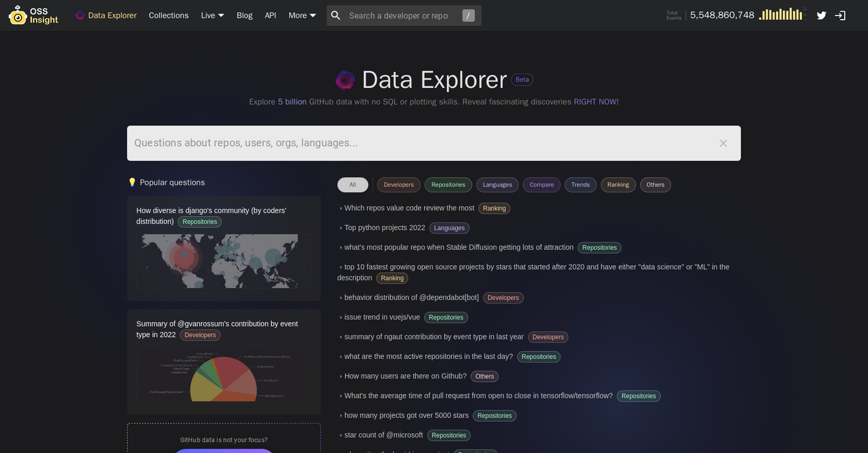868x453 pixels.
Task: Toggle the Ranking filter chip
Action: 618,184
